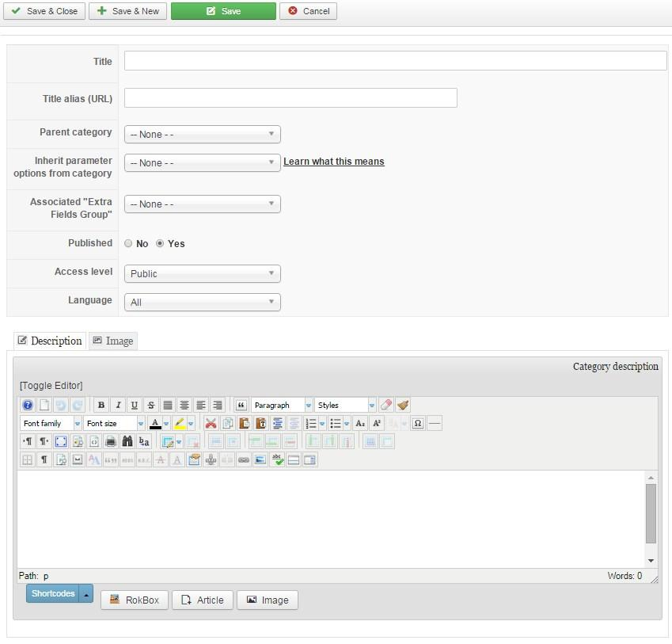
Task: Click the text color swatch
Action: point(155,424)
